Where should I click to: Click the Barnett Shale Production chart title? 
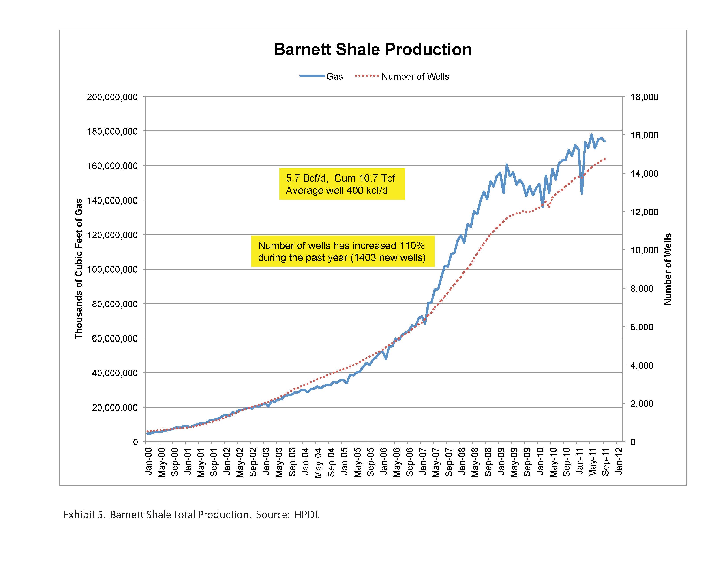click(x=372, y=49)
